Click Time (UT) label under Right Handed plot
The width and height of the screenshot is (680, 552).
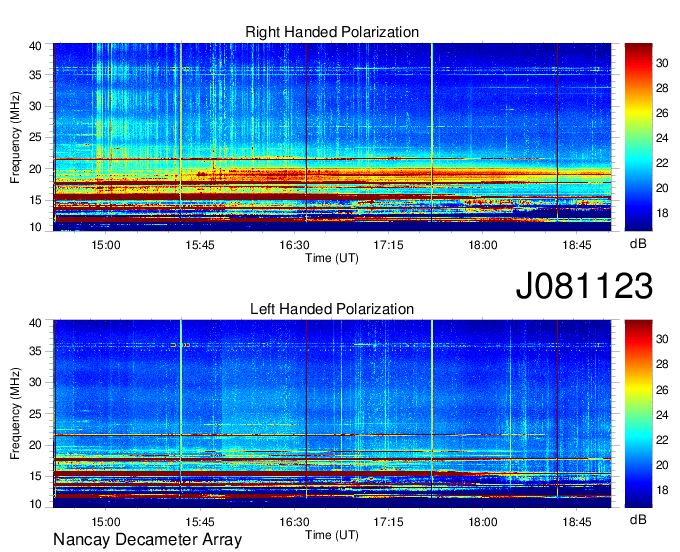[332, 258]
